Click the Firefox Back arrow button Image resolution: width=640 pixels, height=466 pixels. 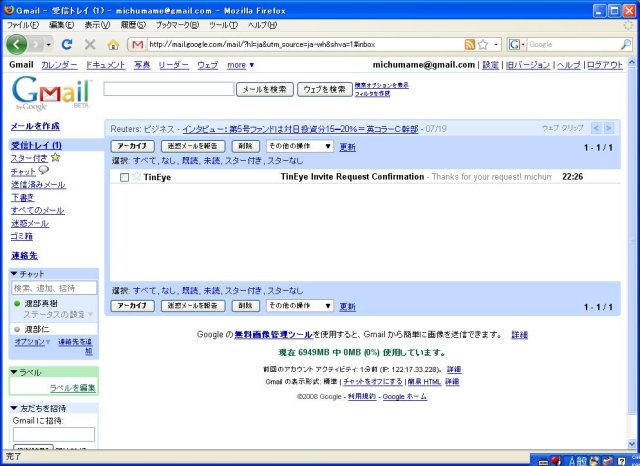point(17,44)
